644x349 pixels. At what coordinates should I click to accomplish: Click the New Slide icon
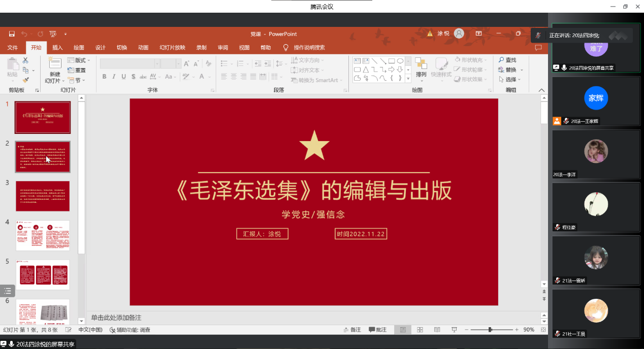point(55,63)
